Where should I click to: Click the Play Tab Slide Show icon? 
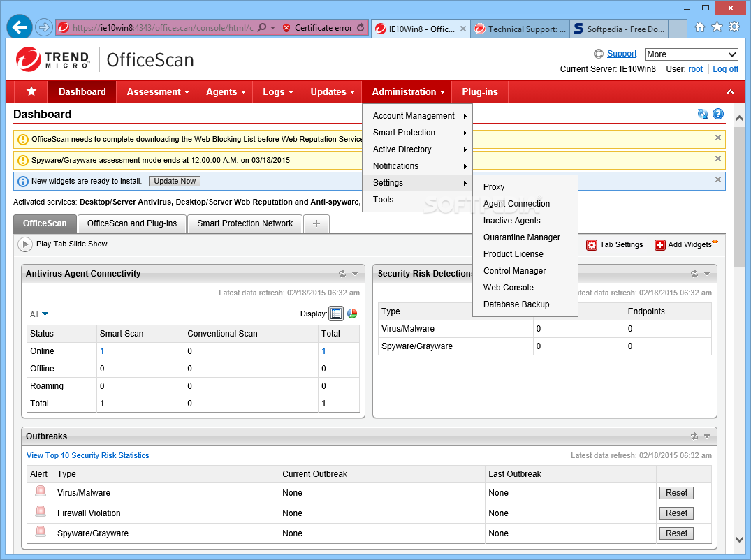[x=25, y=244]
